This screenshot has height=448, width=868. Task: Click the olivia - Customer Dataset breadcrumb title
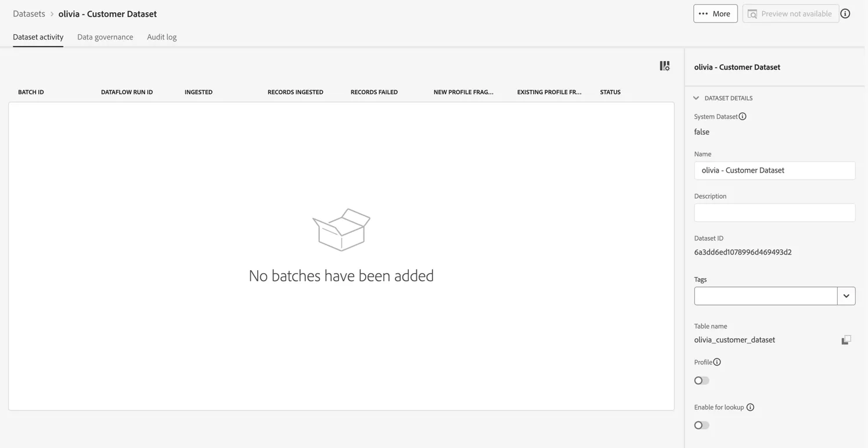pyautogui.click(x=107, y=13)
